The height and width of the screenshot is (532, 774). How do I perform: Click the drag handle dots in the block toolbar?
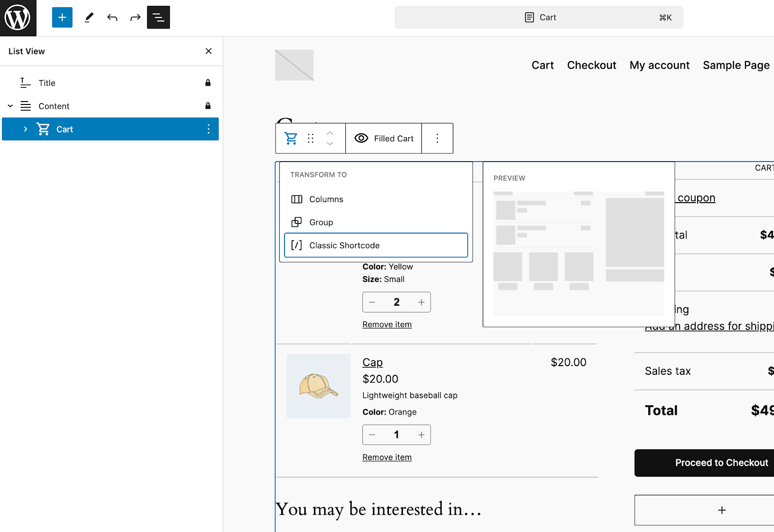(x=311, y=138)
